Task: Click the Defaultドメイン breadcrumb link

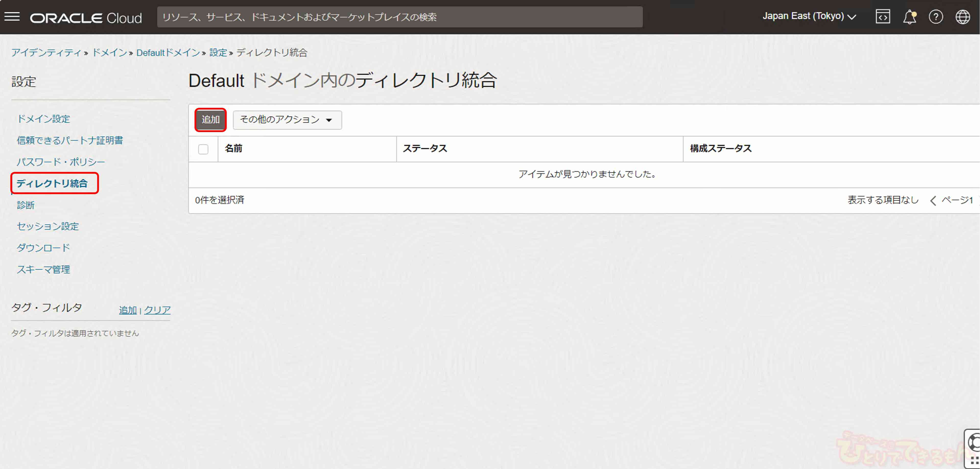Action: [x=168, y=53]
